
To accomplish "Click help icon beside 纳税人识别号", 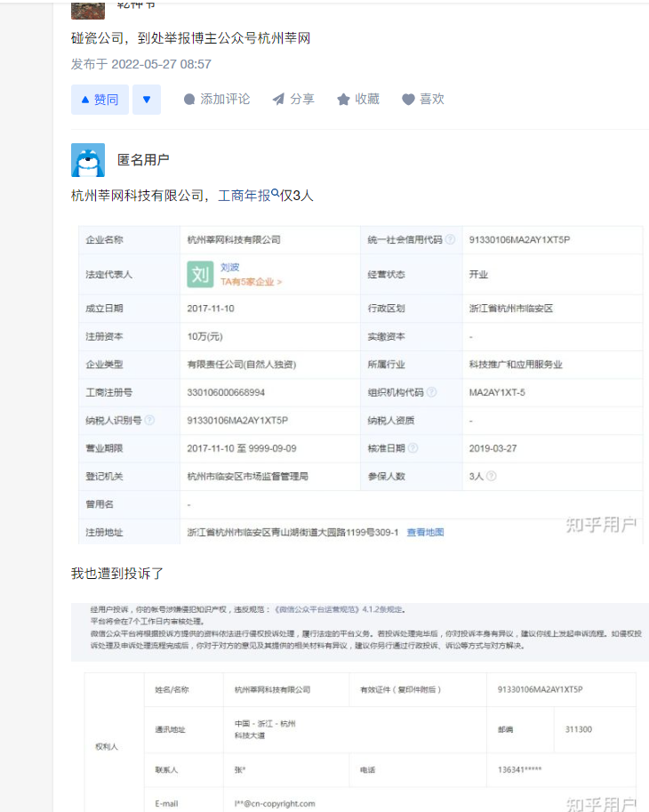I will 149,420.
